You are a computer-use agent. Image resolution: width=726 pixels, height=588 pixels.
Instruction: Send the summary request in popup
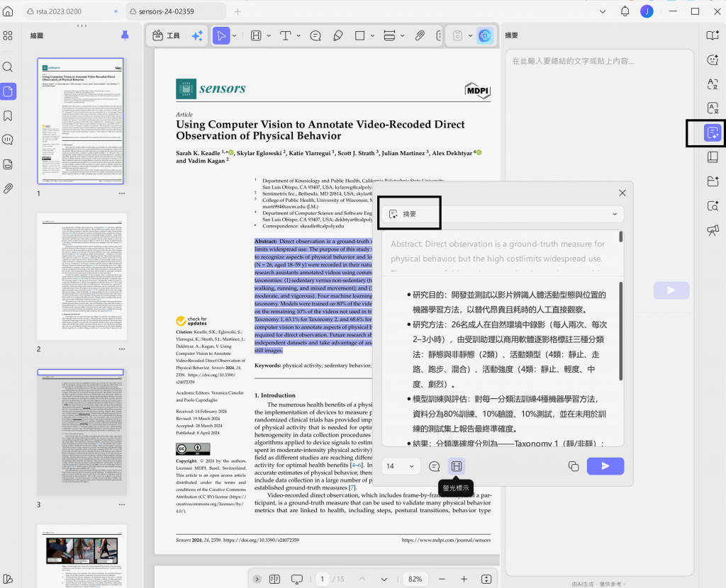(x=605, y=466)
